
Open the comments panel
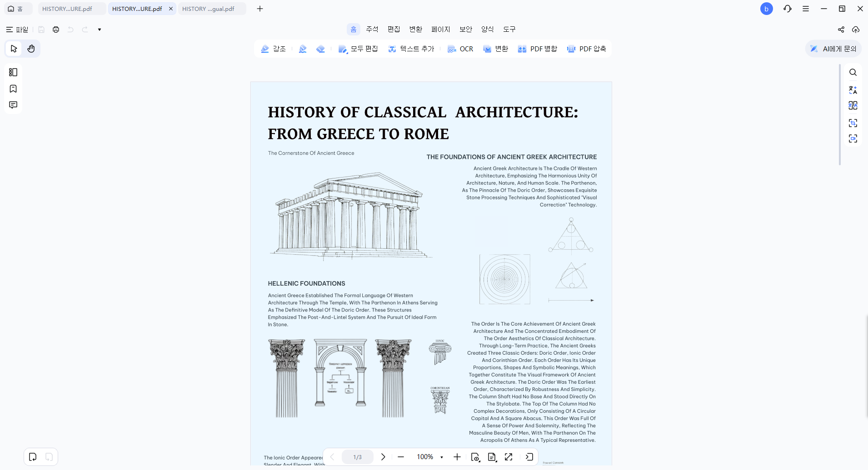click(x=13, y=105)
